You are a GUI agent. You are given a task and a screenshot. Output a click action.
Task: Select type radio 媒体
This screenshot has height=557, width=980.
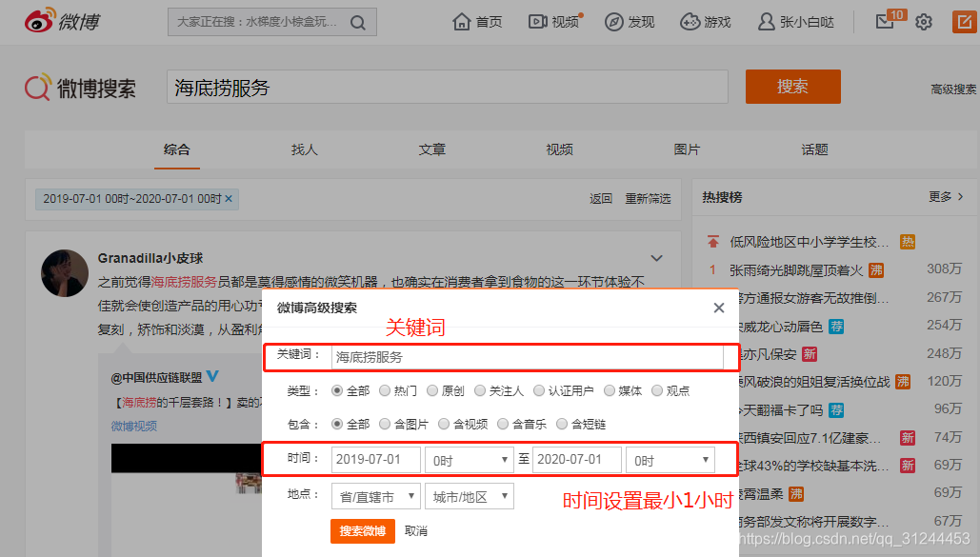[x=610, y=390]
